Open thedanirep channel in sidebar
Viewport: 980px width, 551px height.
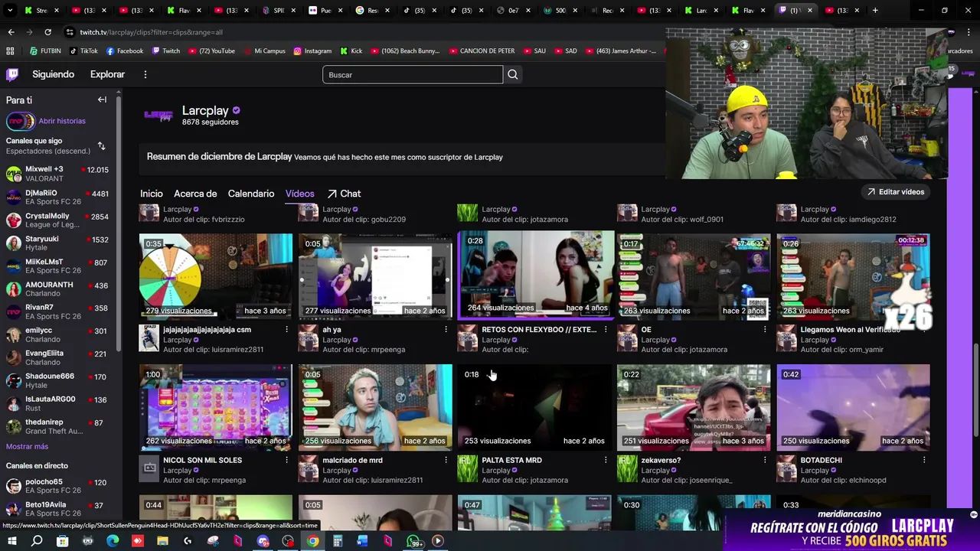pyautogui.click(x=57, y=426)
